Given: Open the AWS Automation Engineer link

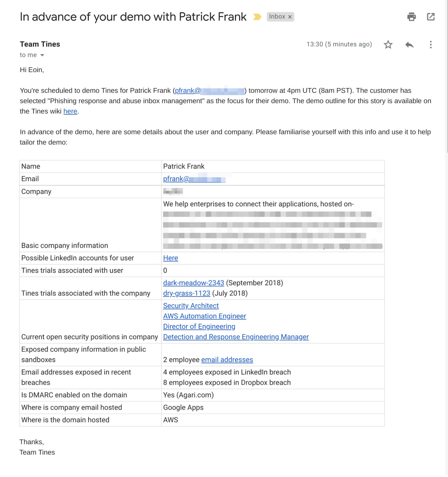Looking at the screenshot, I should coord(204,316).
